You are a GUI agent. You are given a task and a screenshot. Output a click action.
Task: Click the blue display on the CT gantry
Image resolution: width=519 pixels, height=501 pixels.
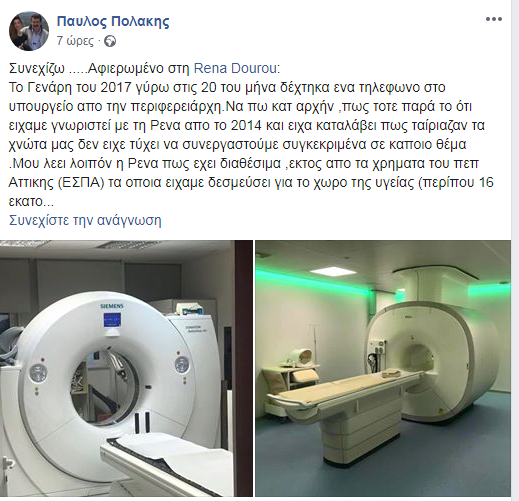(112, 320)
